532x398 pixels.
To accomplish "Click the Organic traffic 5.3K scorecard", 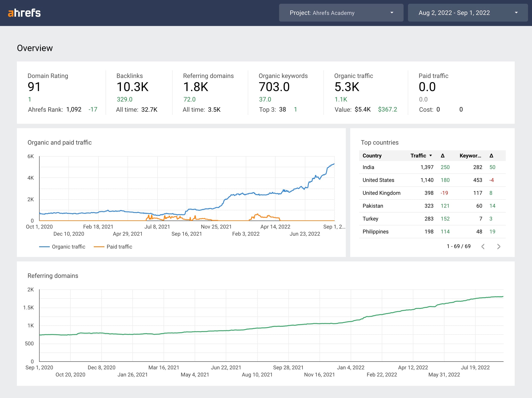I will click(347, 87).
